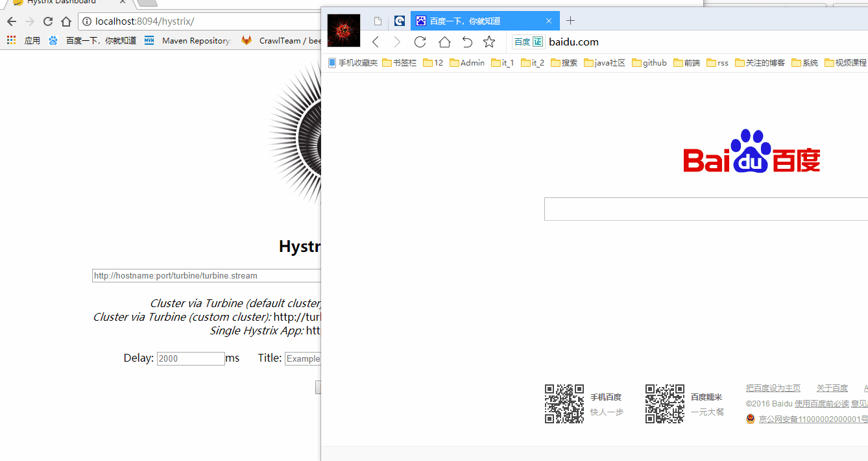The width and height of the screenshot is (868, 461).
Task: Open the 系统 bookmark folder
Action: pos(805,63)
